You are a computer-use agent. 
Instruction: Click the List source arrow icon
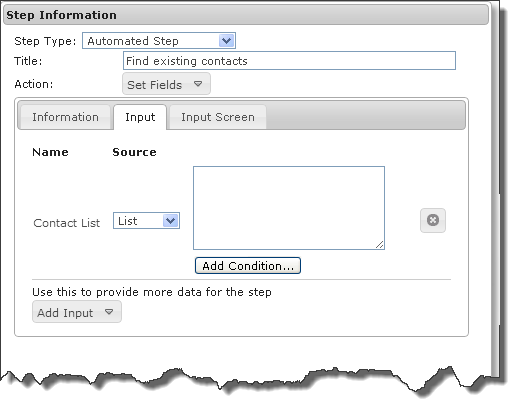click(x=170, y=221)
